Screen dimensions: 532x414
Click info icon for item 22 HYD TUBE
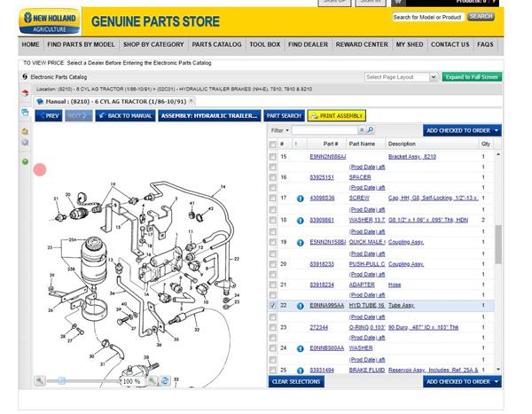[301, 306]
